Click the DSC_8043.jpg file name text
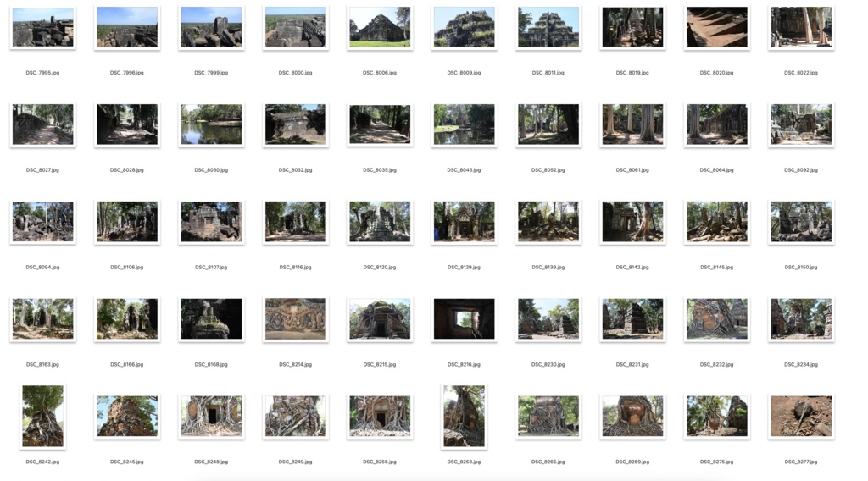868x481 pixels. (464, 169)
